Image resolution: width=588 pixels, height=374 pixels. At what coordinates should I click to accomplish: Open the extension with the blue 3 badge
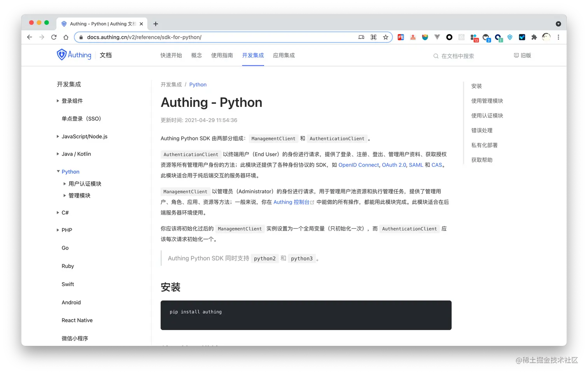[486, 38]
